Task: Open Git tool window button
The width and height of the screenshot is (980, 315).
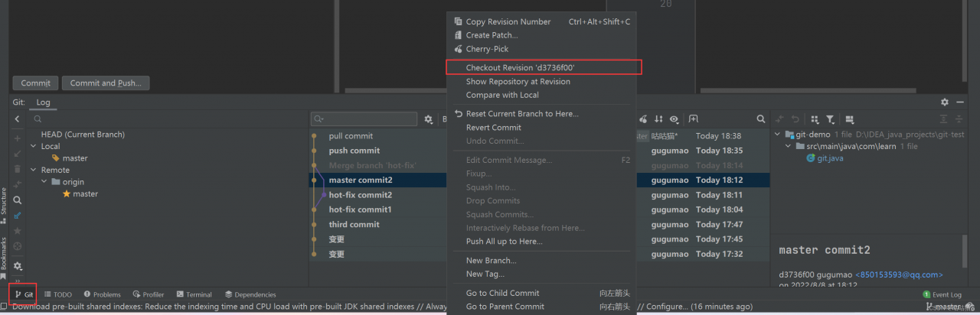Action: click(x=24, y=294)
